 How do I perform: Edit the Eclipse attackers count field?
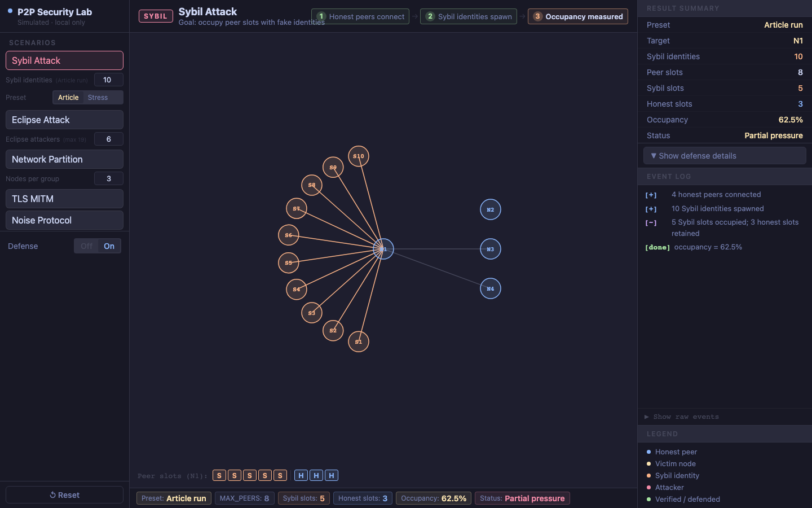(109, 139)
